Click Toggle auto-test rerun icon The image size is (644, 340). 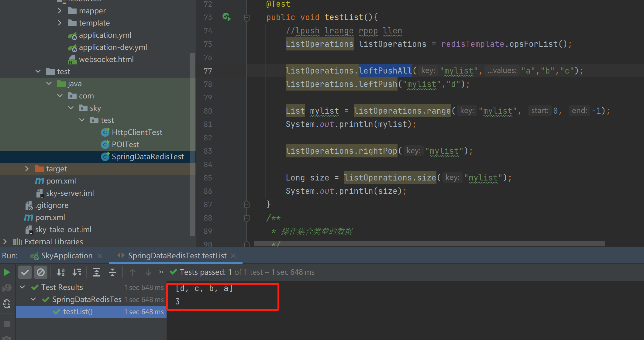7,304
